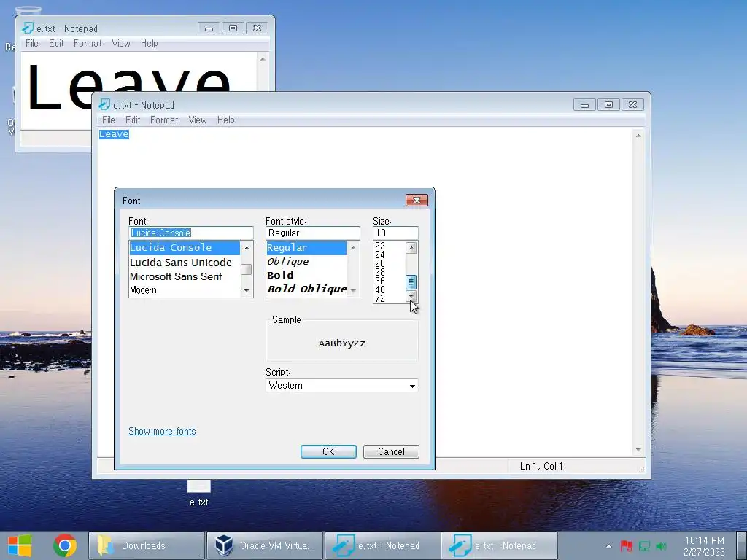Open Edit menu in back Notepad window

pos(56,43)
